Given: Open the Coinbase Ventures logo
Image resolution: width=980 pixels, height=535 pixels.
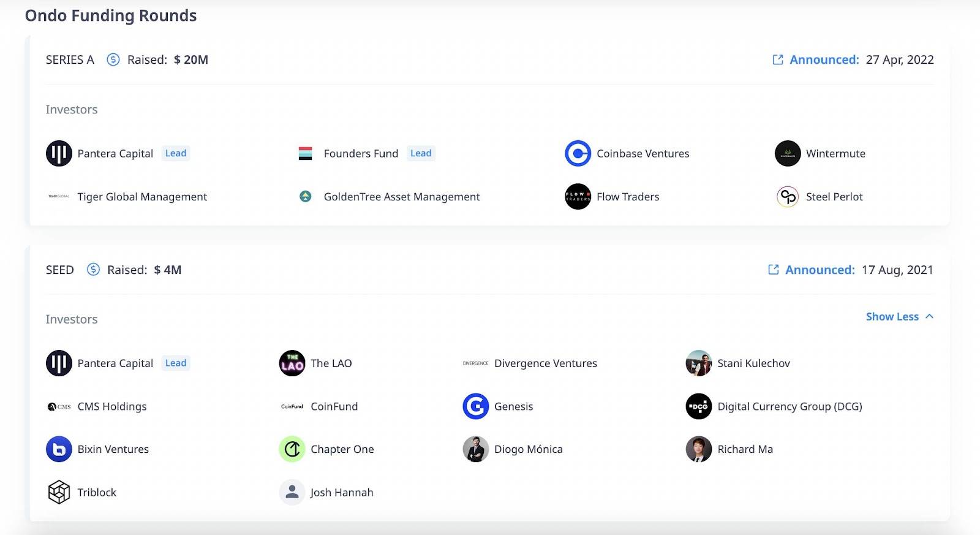Looking at the screenshot, I should click(578, 153).
